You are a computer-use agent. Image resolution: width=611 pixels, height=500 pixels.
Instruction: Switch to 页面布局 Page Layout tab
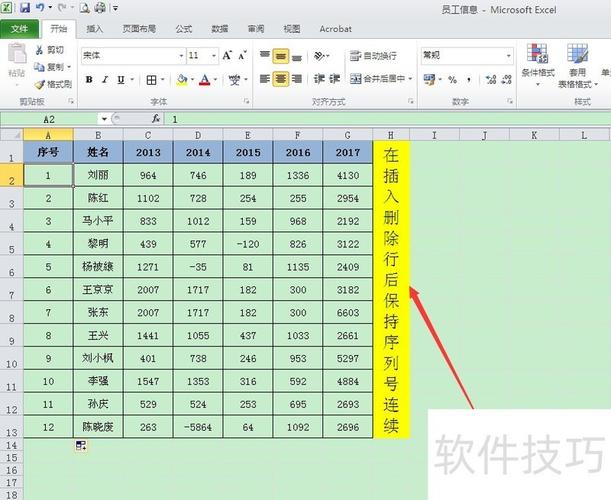(139, 29)
